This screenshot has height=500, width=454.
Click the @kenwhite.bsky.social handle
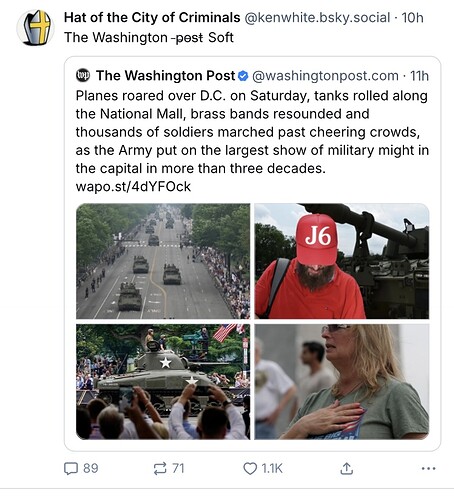coord(317,17)
